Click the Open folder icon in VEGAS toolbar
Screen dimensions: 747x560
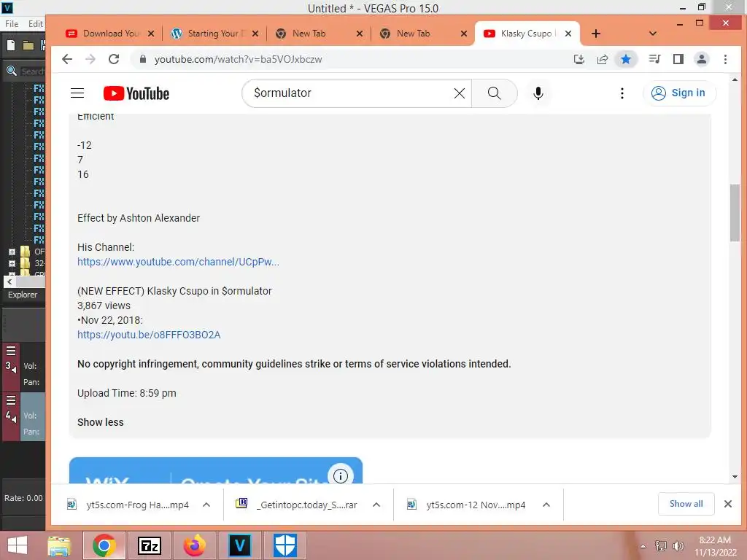[x=28, y=45]
